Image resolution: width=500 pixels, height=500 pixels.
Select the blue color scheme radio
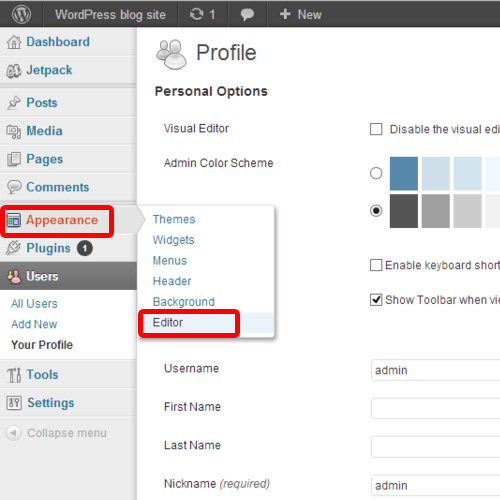point(376,173)
